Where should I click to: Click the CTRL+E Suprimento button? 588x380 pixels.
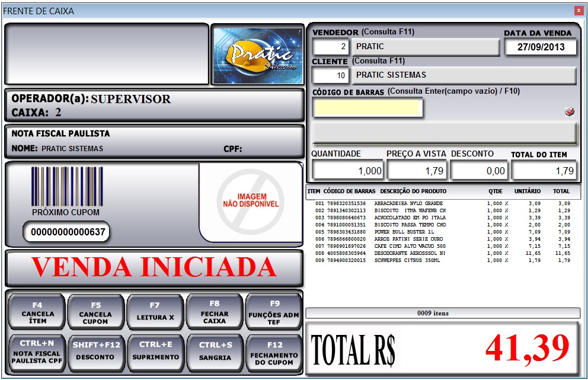(155, 352)
